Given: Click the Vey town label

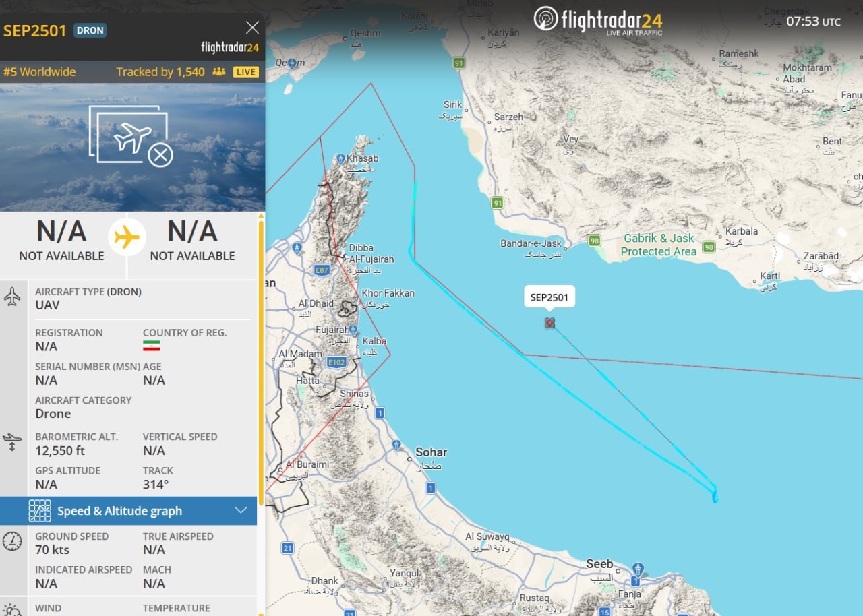Looking at the screenshot, I should tap(571, 140).
